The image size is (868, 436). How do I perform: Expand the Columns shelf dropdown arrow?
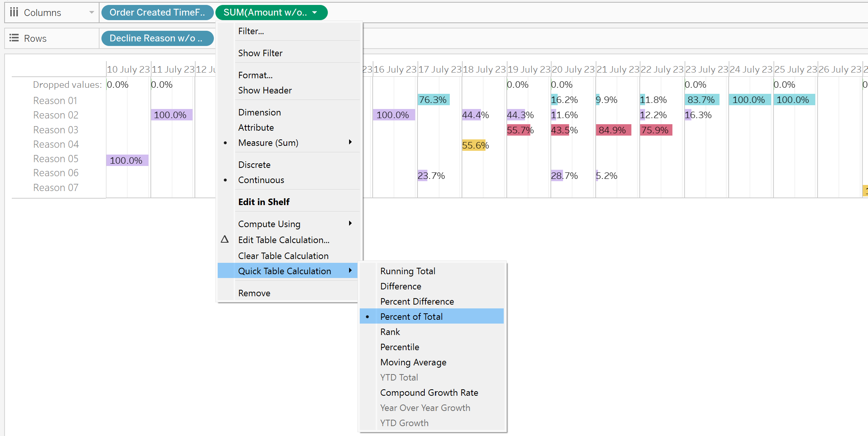(92, 13)
